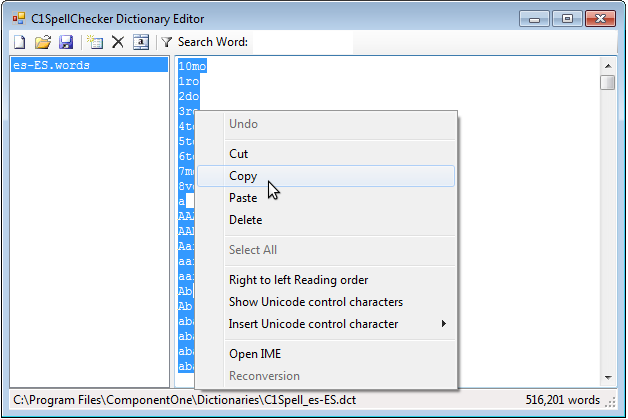The image size is (628, 419).
Task: Choose Paste from the context menu
Action: click(x=326, y=198)
